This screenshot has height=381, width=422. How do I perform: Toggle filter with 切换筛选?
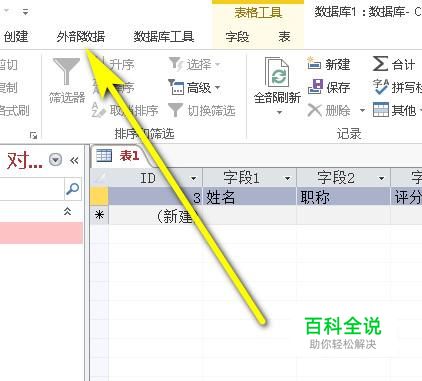point(202,110)
